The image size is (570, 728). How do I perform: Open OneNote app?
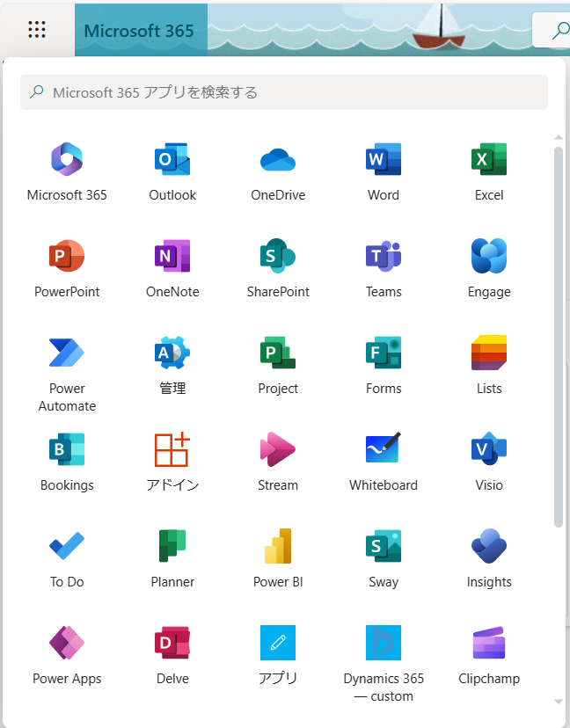pyautogui.click(x=172, y=256)
